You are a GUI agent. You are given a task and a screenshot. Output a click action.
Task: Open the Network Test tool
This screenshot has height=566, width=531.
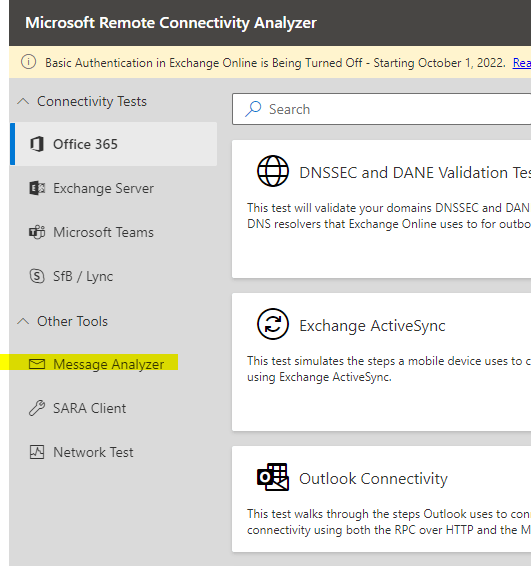(114, 452)
